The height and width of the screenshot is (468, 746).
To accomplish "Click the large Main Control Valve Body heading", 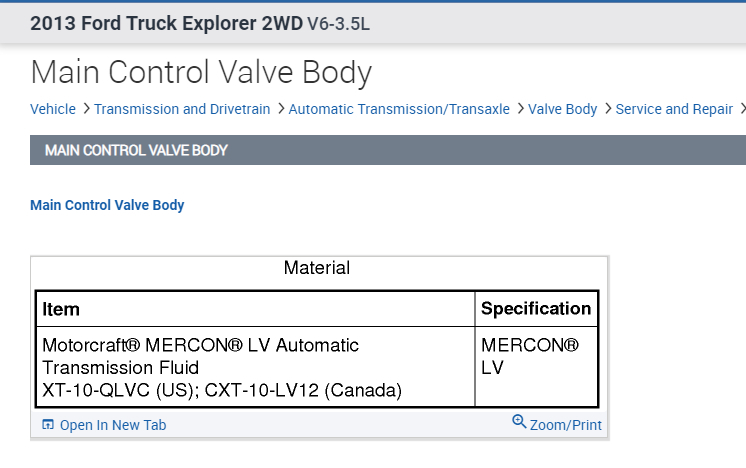I will point(201,72).
